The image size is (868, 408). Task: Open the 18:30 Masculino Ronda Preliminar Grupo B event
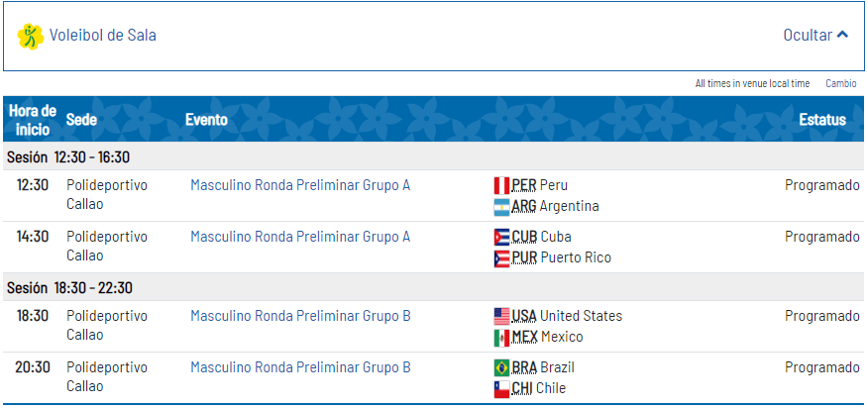(x=300, y=316)
